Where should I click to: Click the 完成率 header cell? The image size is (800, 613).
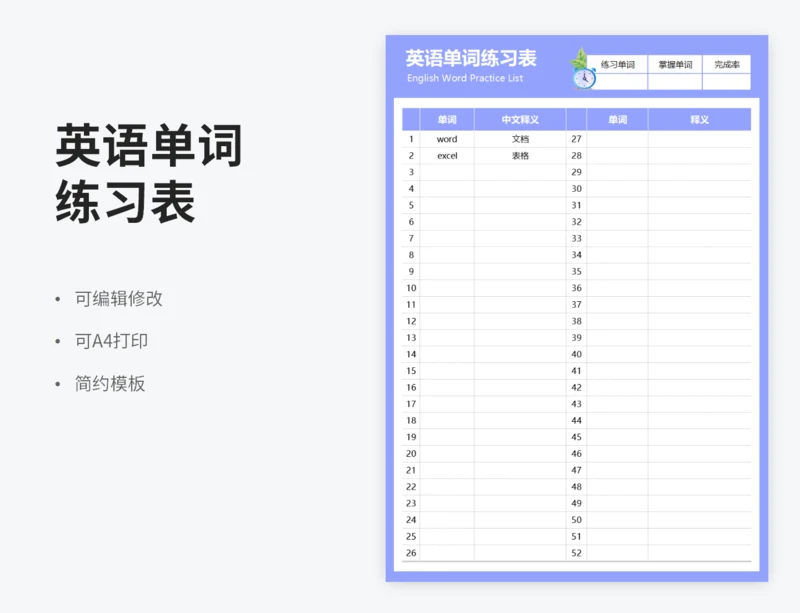coord(727,64)
